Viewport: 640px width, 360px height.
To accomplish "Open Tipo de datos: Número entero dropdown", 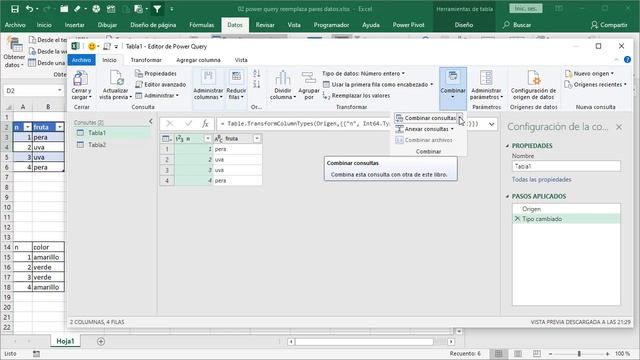I will [x=364, y=73].
